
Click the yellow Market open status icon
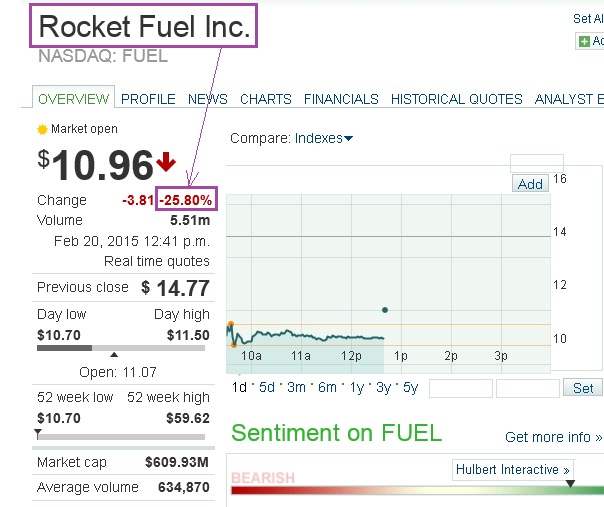point(42,129)
